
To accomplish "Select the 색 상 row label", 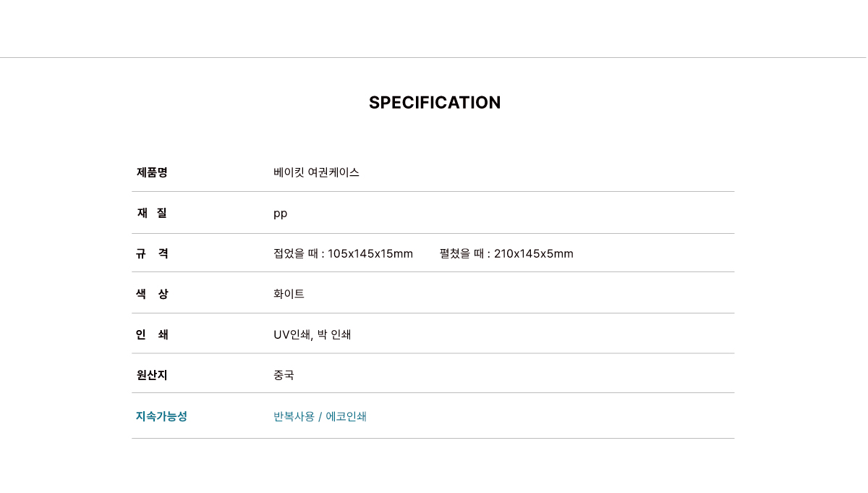I will [152, 294].
